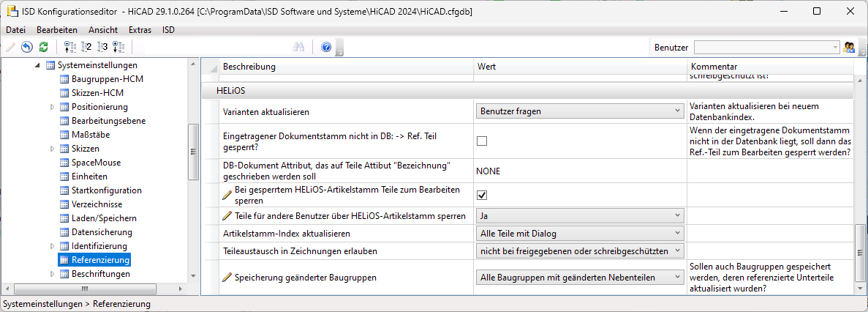Image resolution: width=868 pixels, height=312 pixels.
Task: Show tree level 3 with toolbar icon
Action: (102, 47)
